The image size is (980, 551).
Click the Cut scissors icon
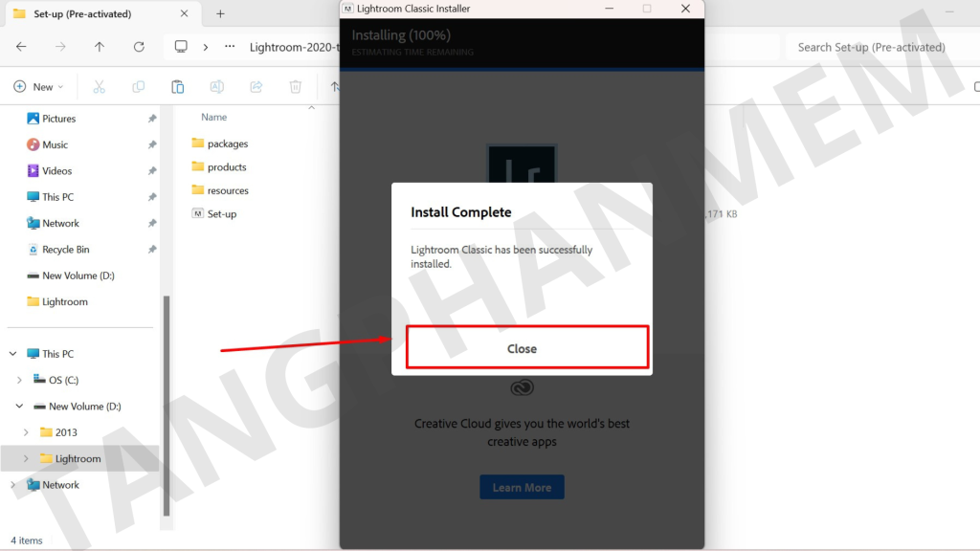(99, 87)
